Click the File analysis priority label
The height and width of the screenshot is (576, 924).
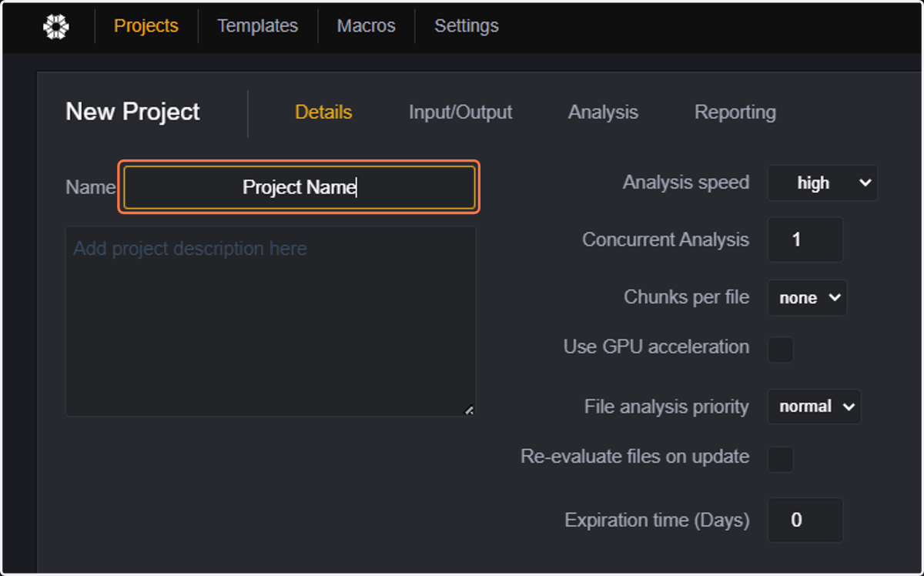666,407
